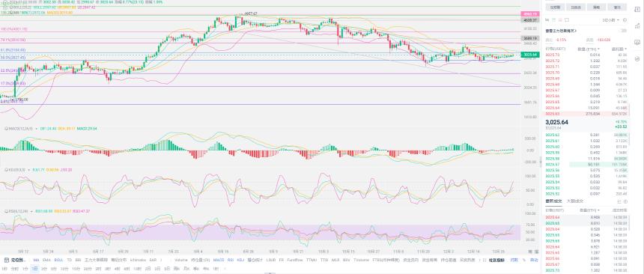The image size is (644, 274).
Task: Click the third button above the order book
Action: point(596,7)
